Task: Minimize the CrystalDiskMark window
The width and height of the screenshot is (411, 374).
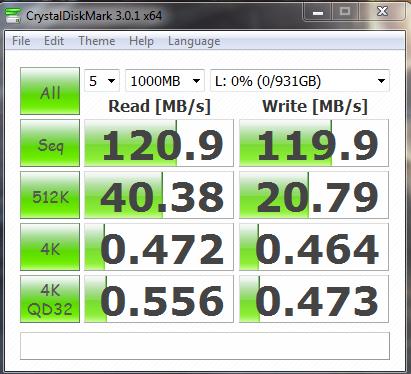Action: pyautogui.click(x=318, y=13)
